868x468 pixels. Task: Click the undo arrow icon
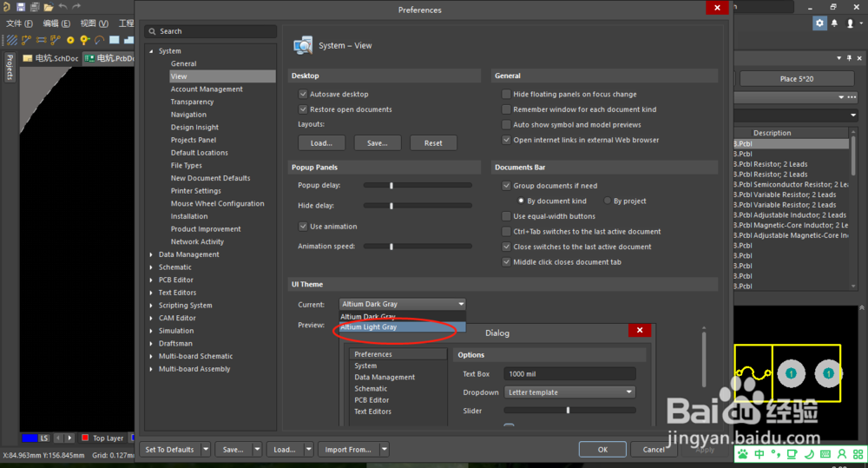click(62, 7)
